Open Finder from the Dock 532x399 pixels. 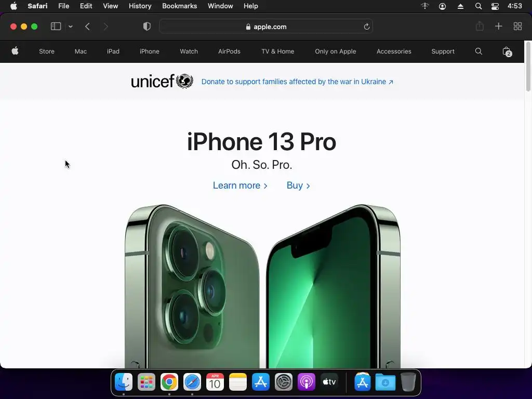pos(124,382)
